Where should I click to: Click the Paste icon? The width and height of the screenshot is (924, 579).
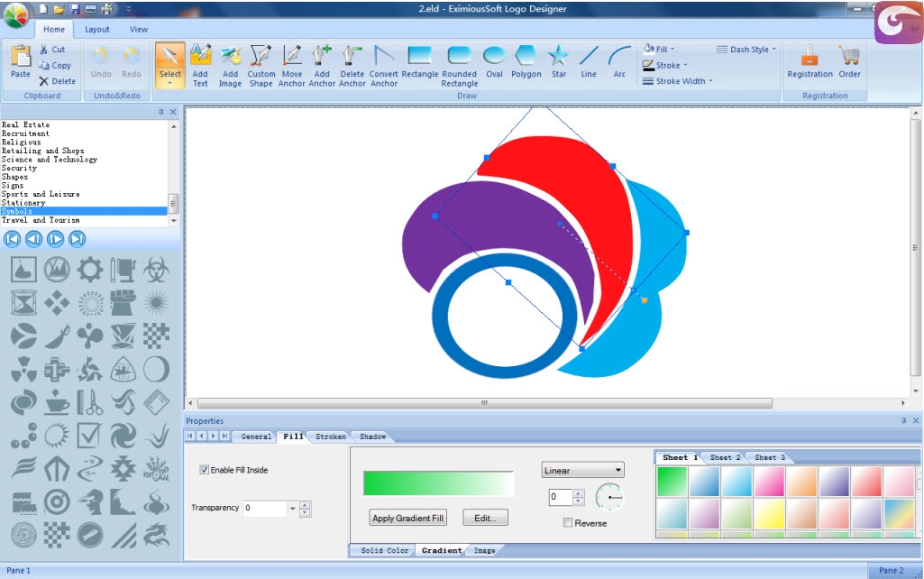pyautogui.click(x=21, y=62)
